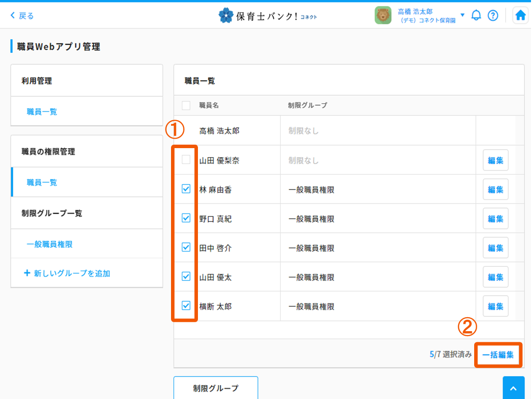The image size is (532, 399).
Task: Check the box for 山田 優梨奈
Action: 186,160
